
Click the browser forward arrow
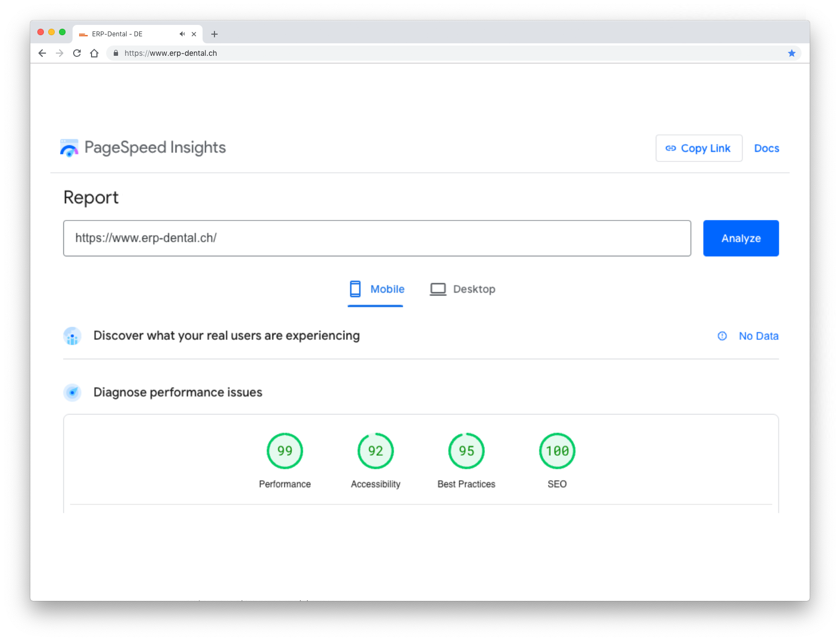point(60,53)
